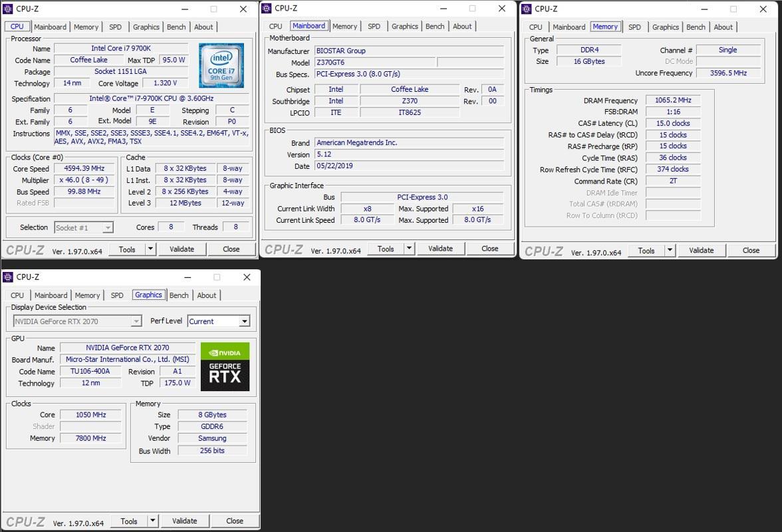Click the BIOS Brand 'American Megatrends Inc.'
Image resolution: width=782 pixels, height=532 pixels.
pos(409,142)
